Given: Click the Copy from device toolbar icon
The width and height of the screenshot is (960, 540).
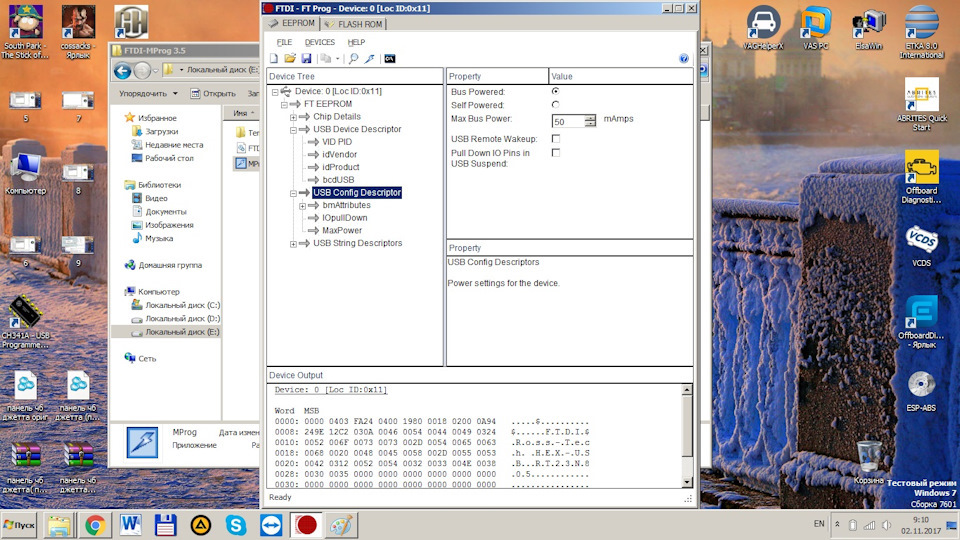Looking at the screenshot, I should click(326, 58).
